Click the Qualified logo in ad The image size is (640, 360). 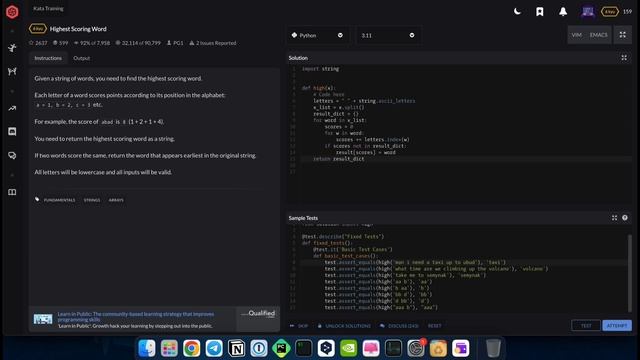[x=258, y=313]
